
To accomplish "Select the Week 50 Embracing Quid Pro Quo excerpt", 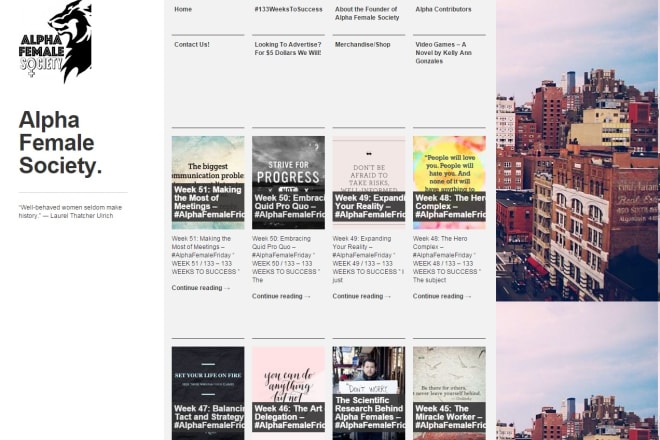I will [x=286, y=259].
